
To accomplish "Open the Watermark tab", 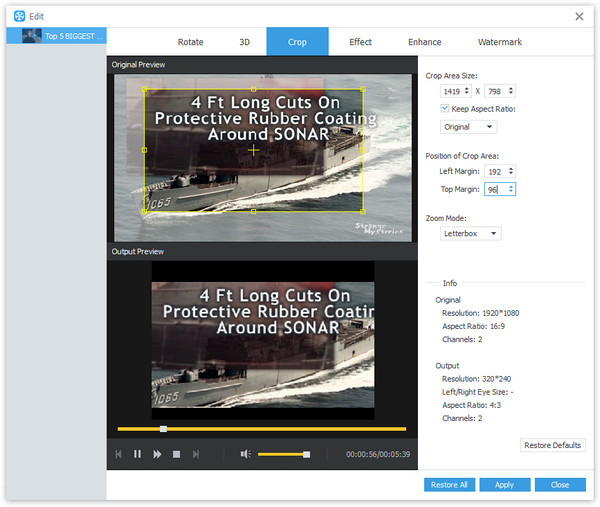I will tap(499, 42).
